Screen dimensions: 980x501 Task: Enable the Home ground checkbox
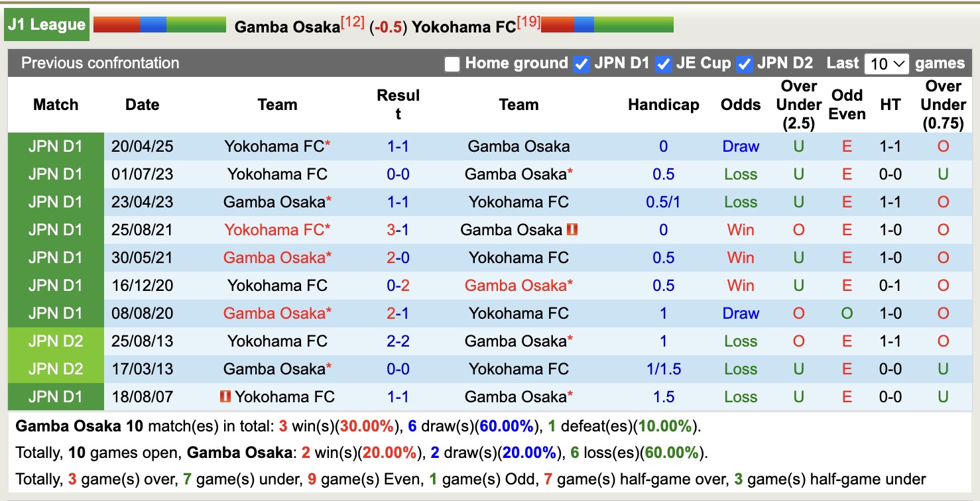(x=453, y=64)
